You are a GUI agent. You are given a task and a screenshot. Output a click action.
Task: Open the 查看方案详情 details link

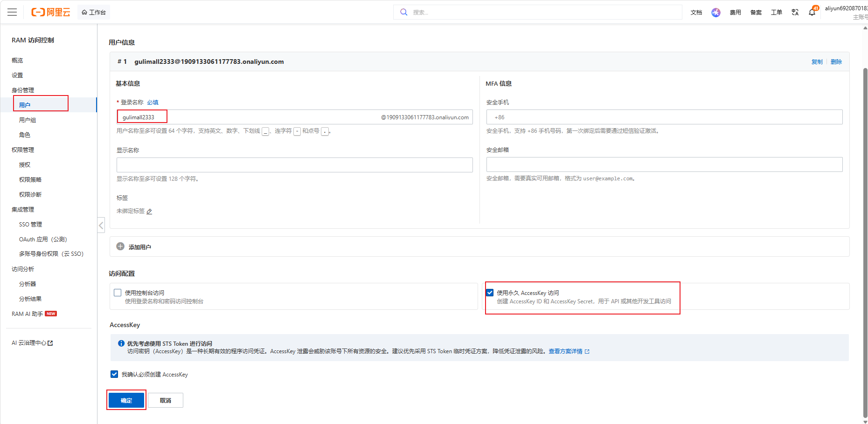tap(569, 351)
